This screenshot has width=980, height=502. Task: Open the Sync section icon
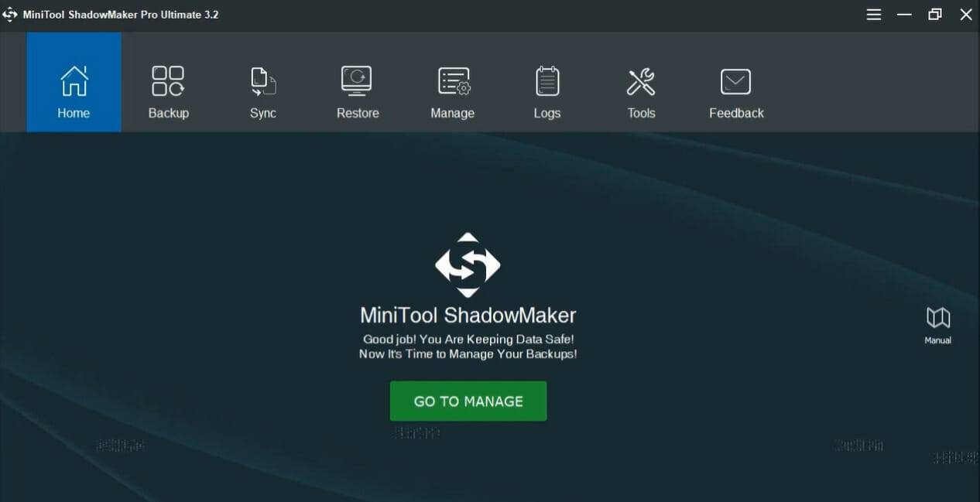262,80
